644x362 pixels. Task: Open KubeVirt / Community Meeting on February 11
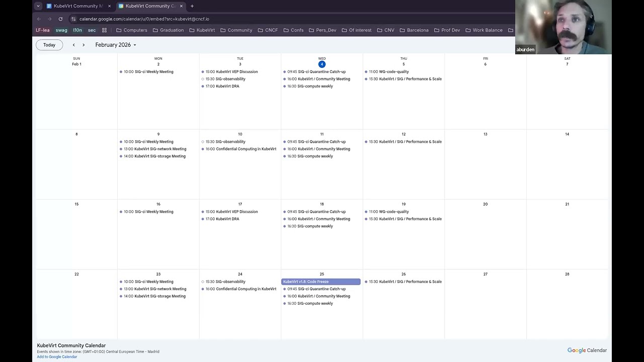point(316,149)
